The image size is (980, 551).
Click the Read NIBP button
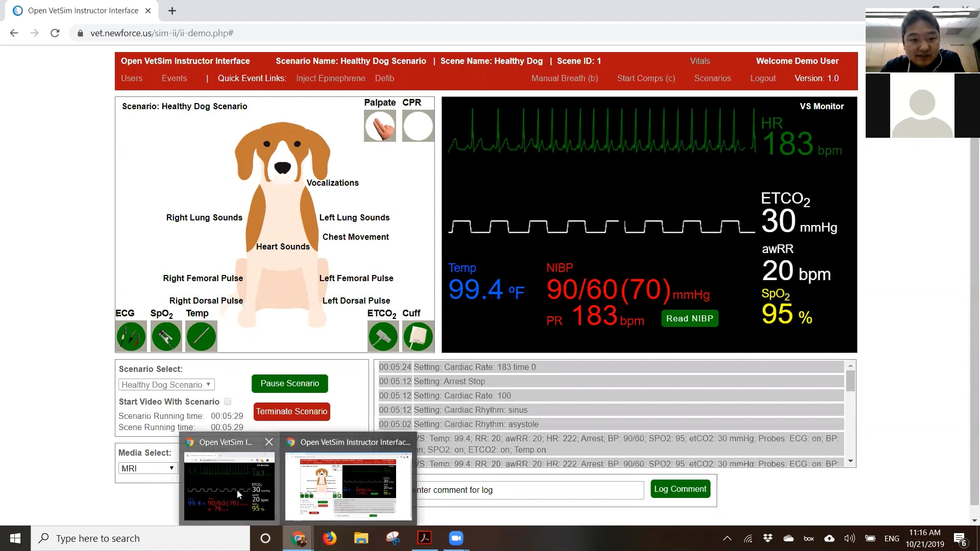tap(690, 318)
